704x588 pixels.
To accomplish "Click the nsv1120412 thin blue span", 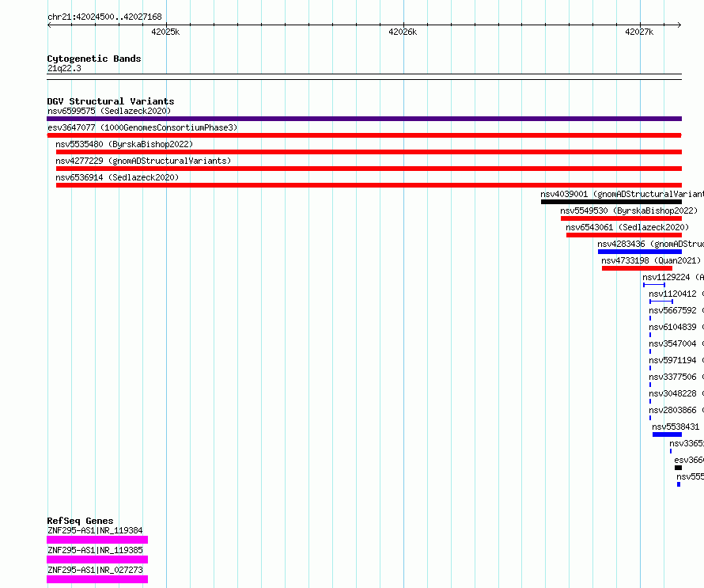I will pyautogui.click(x=661, y=302).
